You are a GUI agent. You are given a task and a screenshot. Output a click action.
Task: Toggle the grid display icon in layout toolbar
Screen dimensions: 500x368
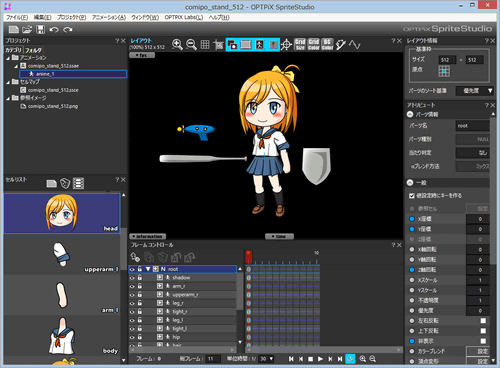[x=205, y=44]
